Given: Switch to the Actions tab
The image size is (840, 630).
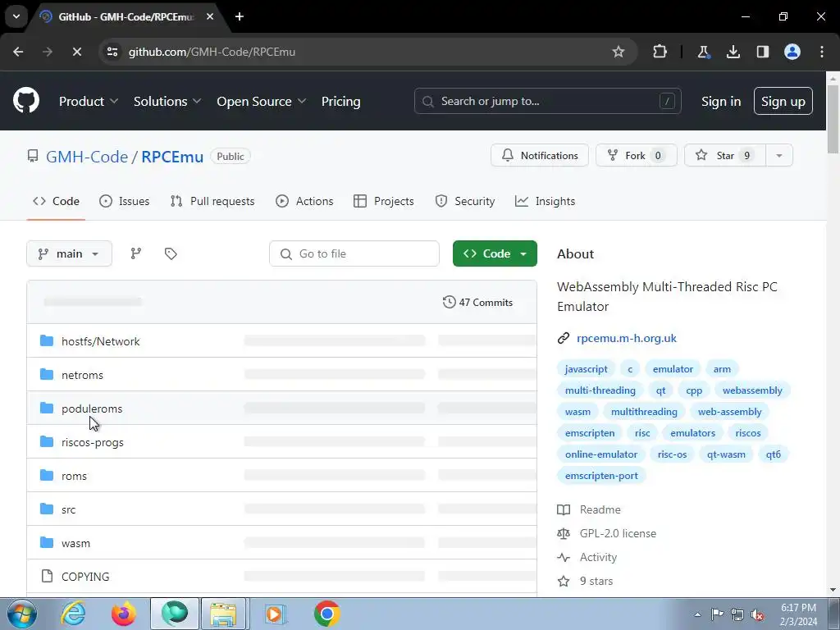Looking at the screenshot, I should (x=304, y=201).
